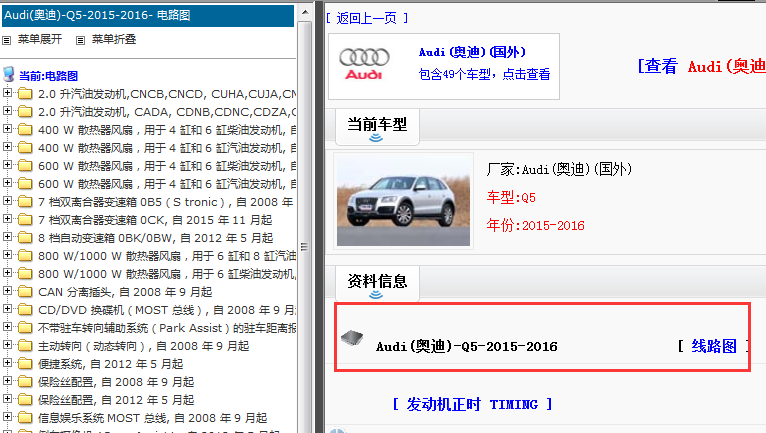
Task: Expand 800 W/1000 W 散热器风扇 6 缸和 8 缸汽油 node
Action: click(7, 255)
